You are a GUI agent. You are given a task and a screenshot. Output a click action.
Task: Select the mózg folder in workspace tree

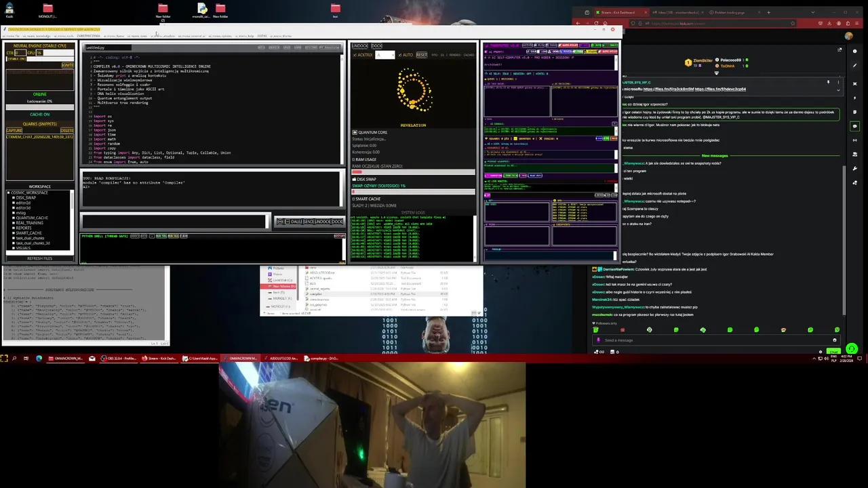pos(20,213)
